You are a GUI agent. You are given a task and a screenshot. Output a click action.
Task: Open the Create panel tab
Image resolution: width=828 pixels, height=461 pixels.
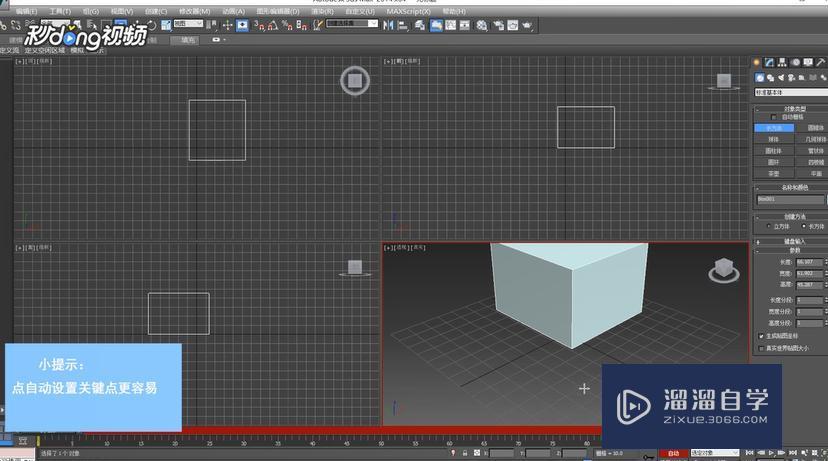756,62
